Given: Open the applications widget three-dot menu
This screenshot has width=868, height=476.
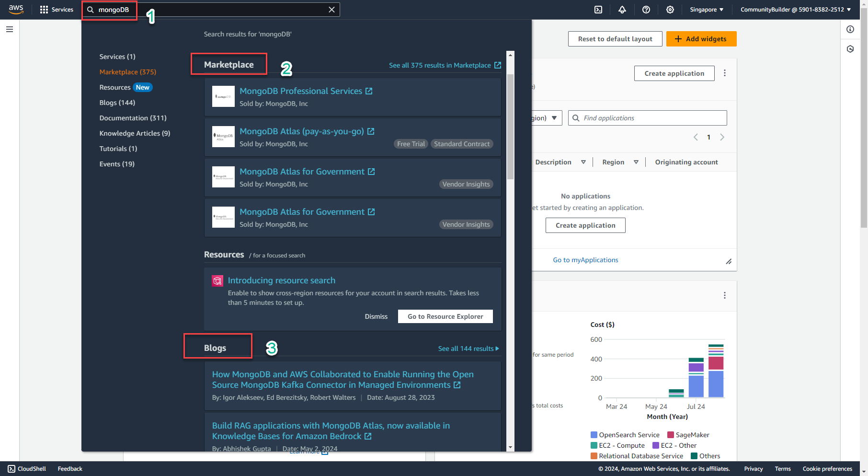Looking at the screenshot, I should [725, 73].
